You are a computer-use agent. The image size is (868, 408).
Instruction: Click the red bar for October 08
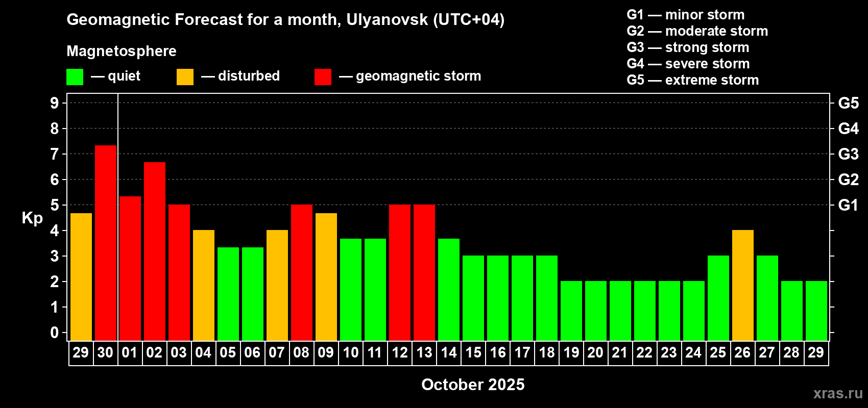click(302, 272)
